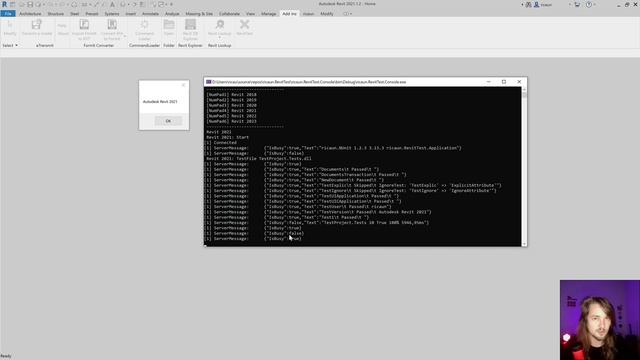
Task: Click the Help question mark icon
Action: tap(589, 4)
